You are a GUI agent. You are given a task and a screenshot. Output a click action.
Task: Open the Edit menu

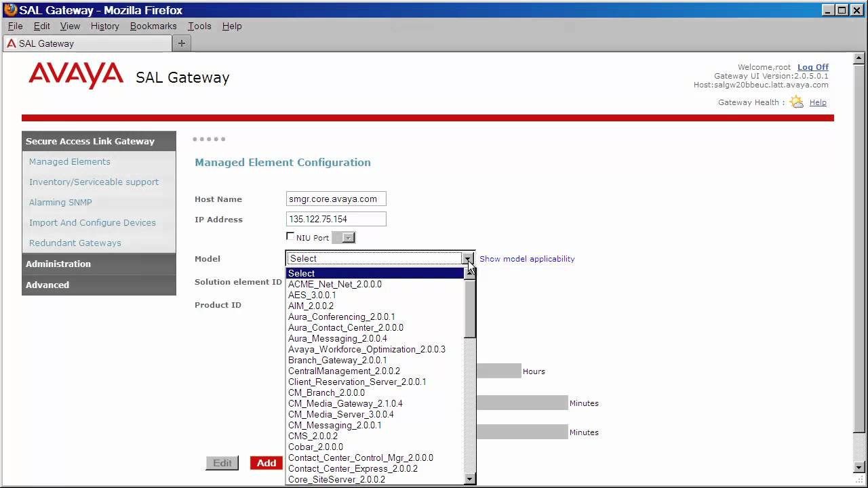[42, 26]
